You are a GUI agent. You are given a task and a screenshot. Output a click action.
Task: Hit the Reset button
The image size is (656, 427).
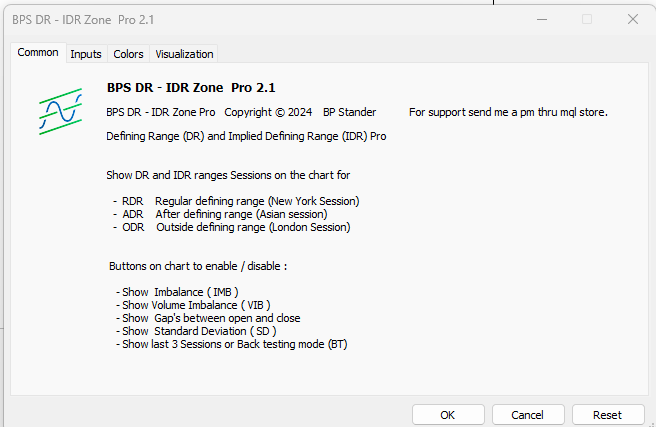click(607, 414)
